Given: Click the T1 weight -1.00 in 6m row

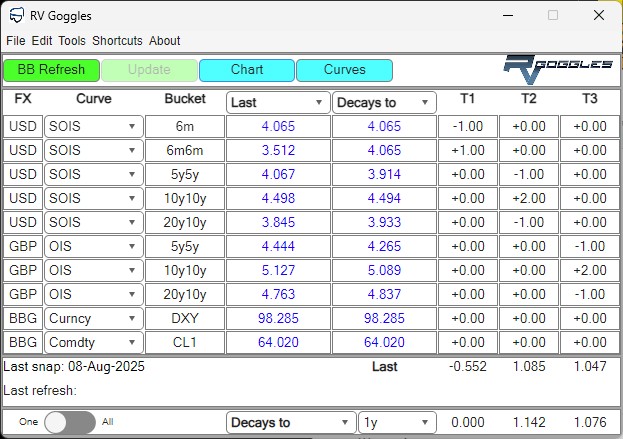Looking at the screenshot, I should pos(468,127).
